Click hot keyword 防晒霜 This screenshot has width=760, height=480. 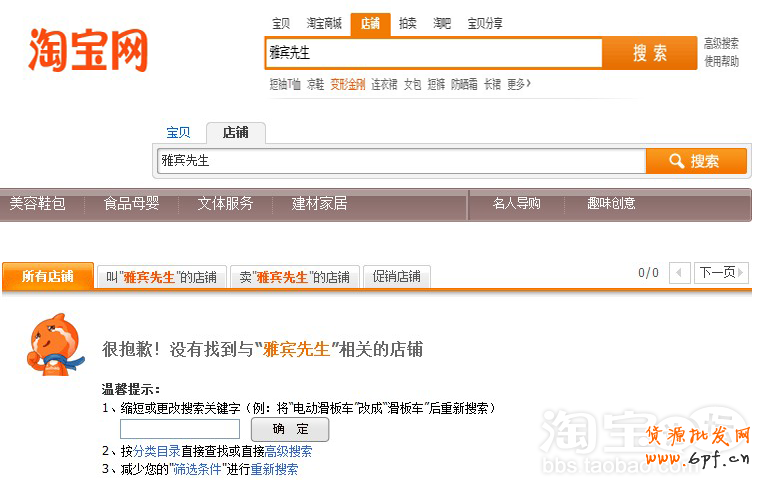tap(464, 84)
